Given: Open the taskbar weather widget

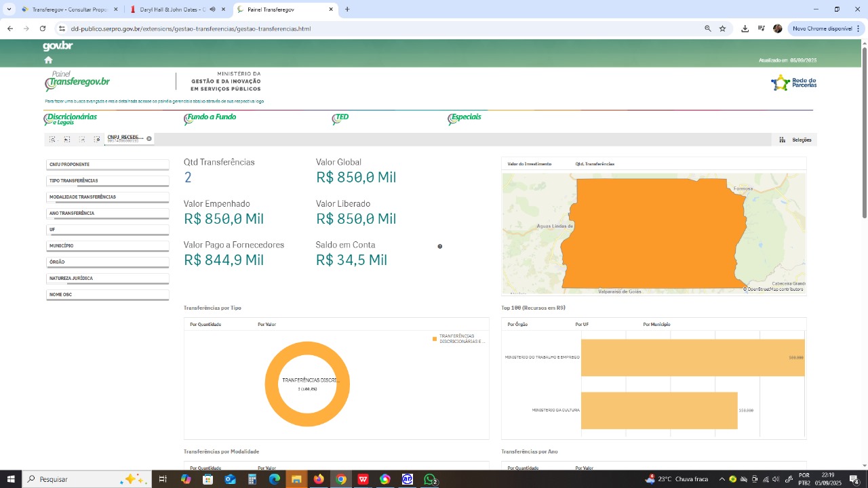Looking at the screenshot, I should click(677, 479).
